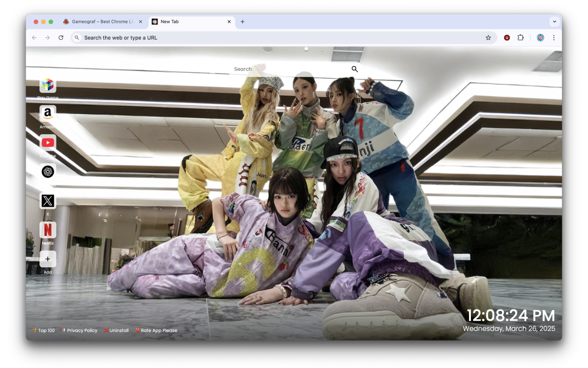Bookmark this page with the star icon
The height and width of the screenshot is (368, 588).
coord(488,38)
